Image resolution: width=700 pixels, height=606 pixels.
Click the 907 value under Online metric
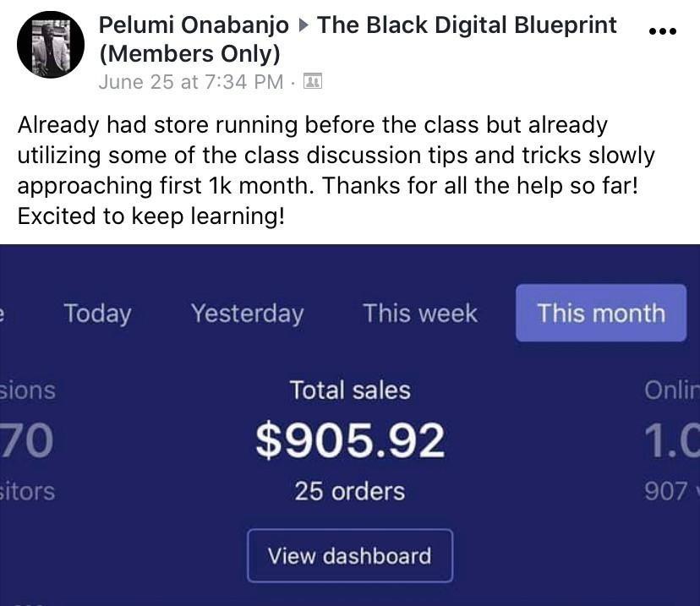(666, 491)
